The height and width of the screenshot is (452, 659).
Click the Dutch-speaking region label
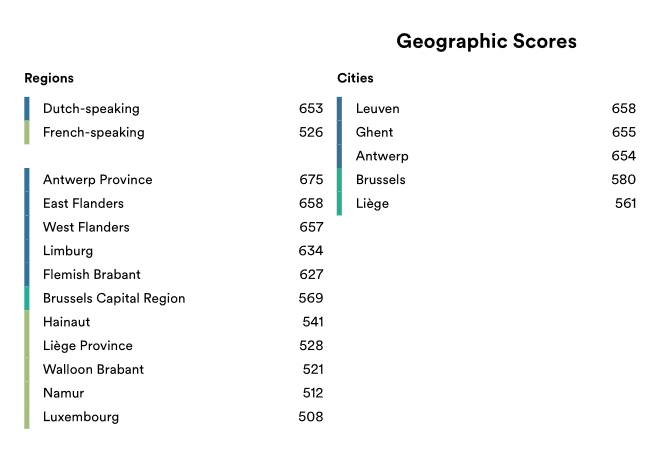[91, 108]
